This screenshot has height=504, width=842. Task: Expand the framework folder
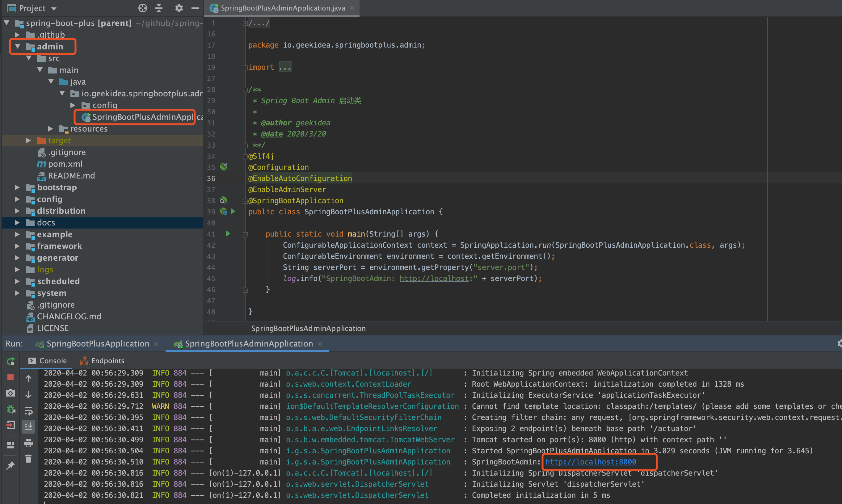(17, 246)
